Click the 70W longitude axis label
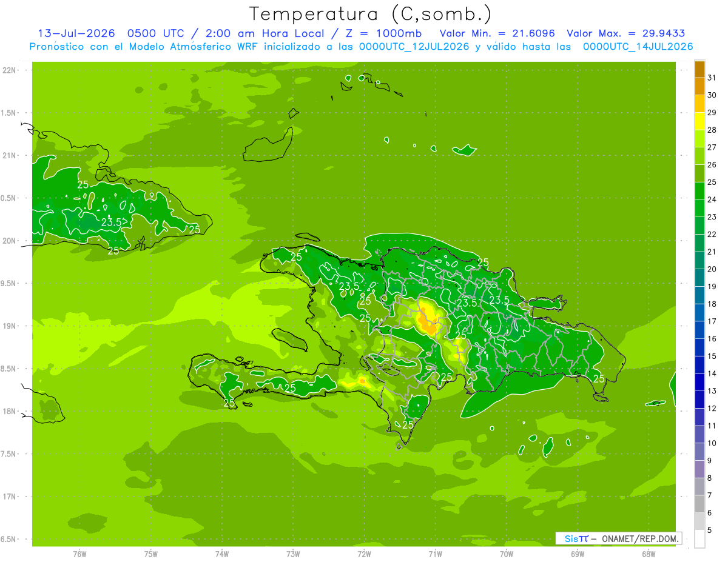The height and width of the screenshot is (562, 728). (x=507, y=554)
